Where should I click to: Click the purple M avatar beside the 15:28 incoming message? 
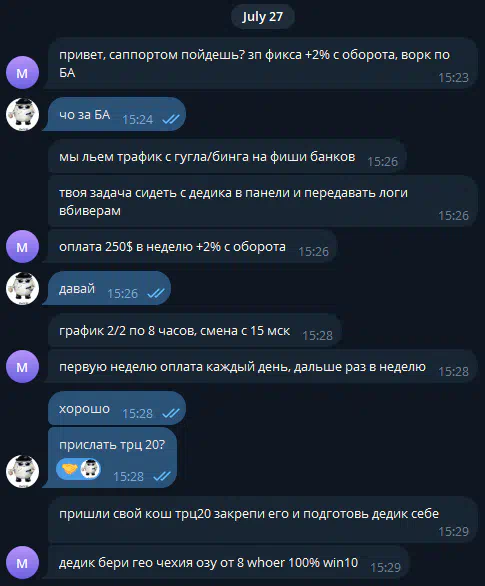[22, 367]
